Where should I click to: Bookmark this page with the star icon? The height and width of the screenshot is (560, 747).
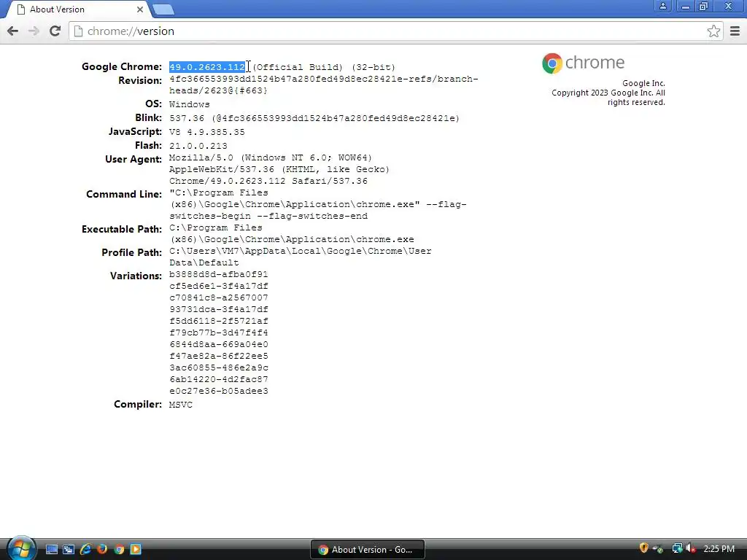point(713,31)
